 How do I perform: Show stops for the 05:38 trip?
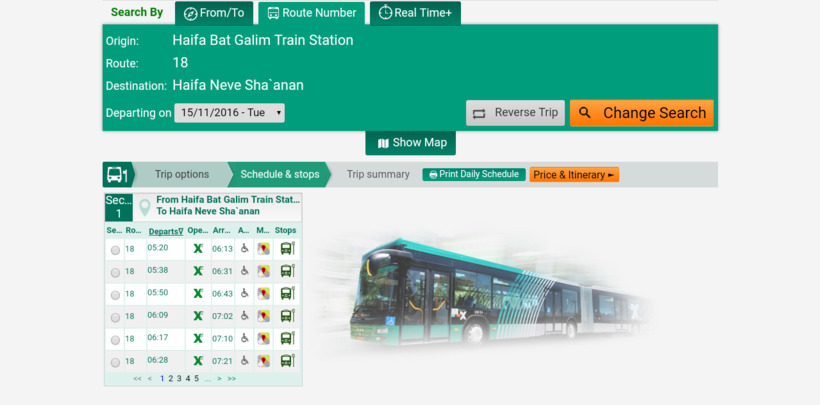pos(288,271)
